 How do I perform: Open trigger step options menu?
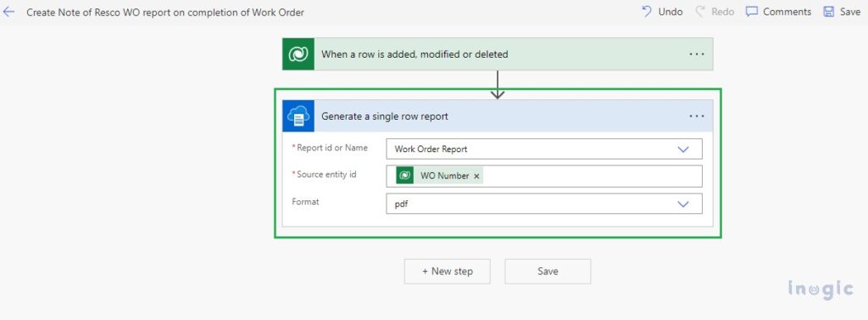(697, 54)
